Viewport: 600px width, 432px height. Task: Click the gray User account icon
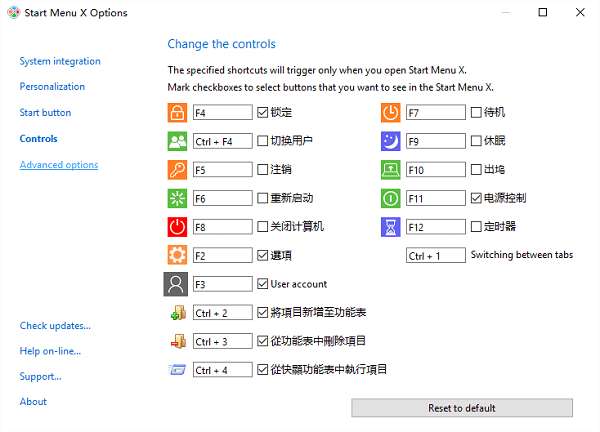pyautogui.click(x=177, y=284)
